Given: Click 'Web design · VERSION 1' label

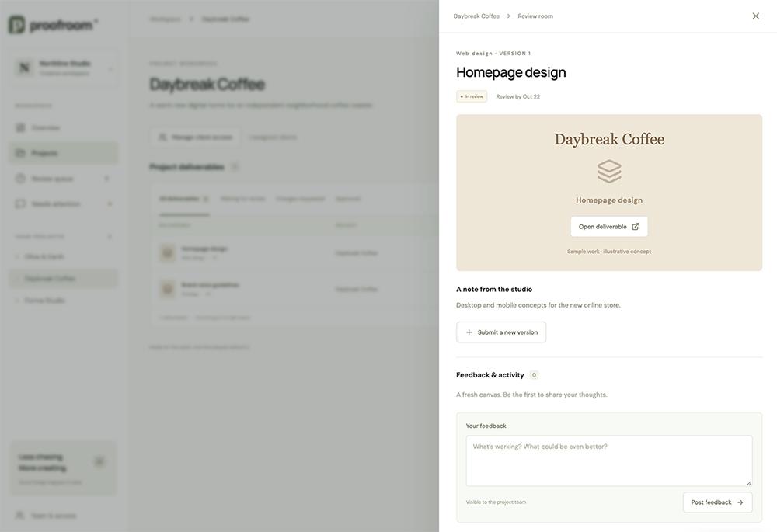Looking at the screenshot, I should (x=493, y=54).
